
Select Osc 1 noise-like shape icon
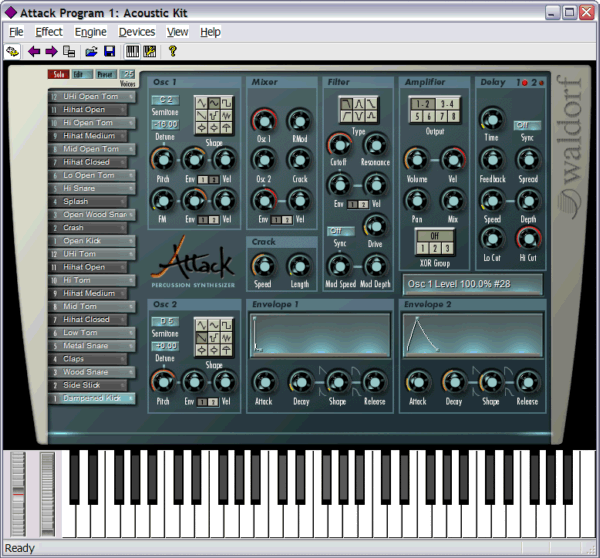(226, 115)
